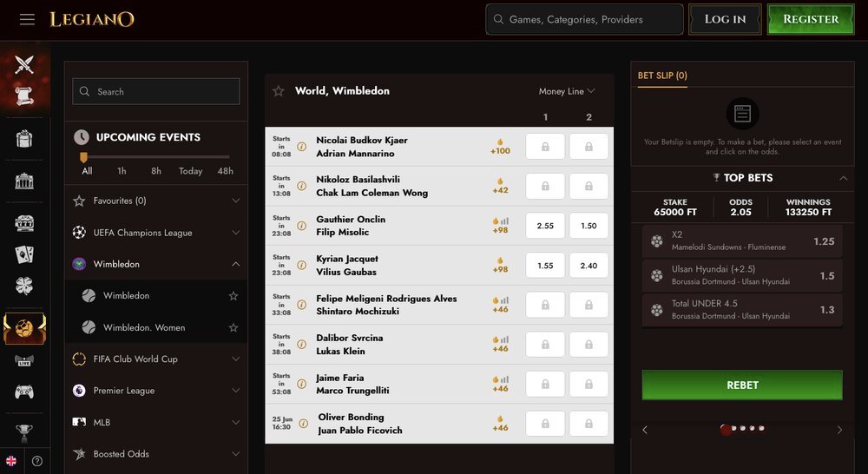This screenshot has height=474, width=868.
Task: Open +98 markets for Onclin vs Misolic
Action: (x=501, y=226)
